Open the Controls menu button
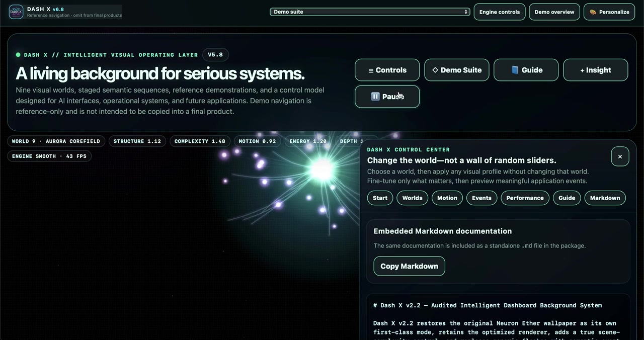Image resolution: width=644 pixels, height=340 pixels. [x=387, y=70]
